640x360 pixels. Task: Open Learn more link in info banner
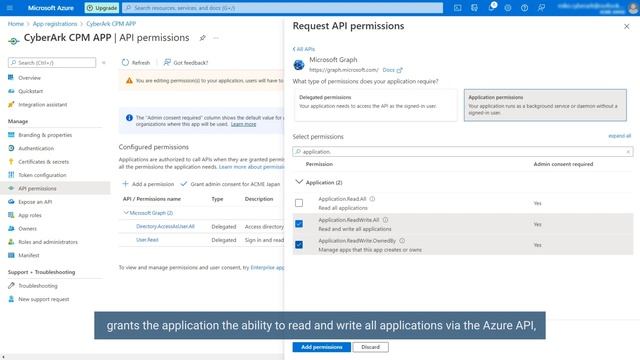(x=243, y=124)
